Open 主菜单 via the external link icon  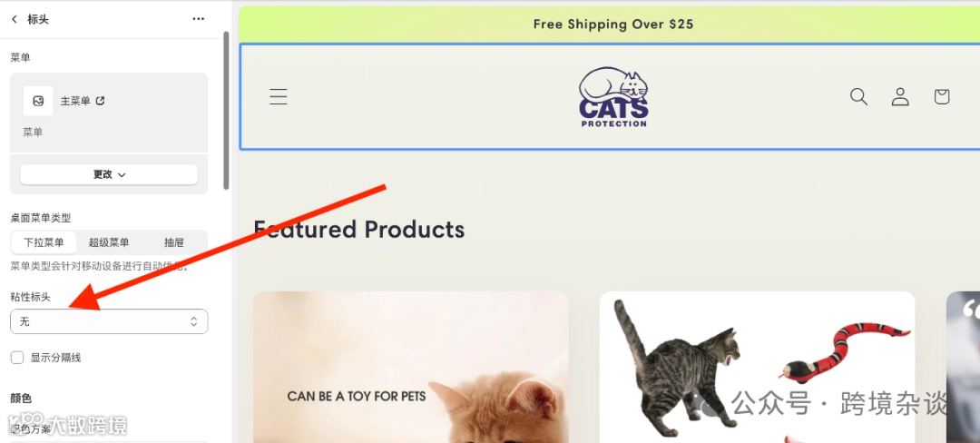(x=100, y=101)
